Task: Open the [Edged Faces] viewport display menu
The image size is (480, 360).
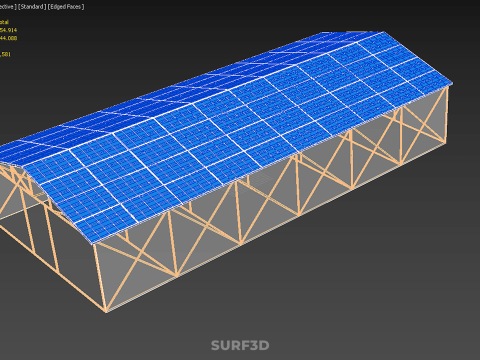Action: (x=66, y=7)
